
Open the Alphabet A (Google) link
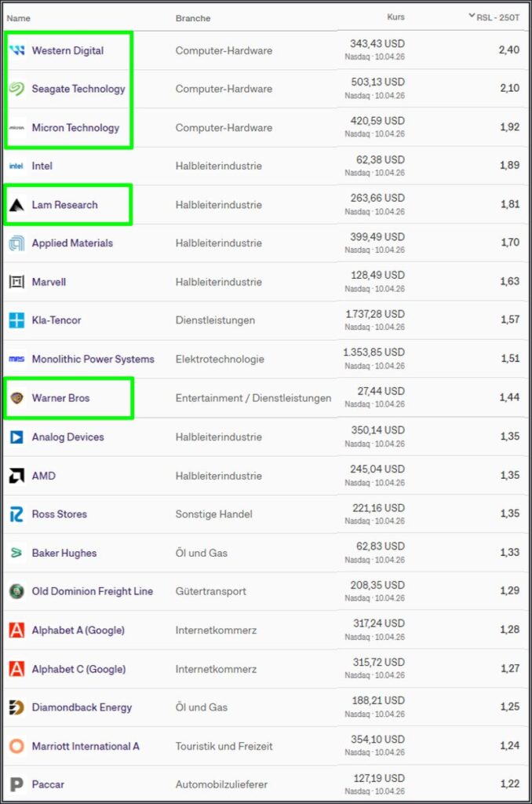pos(78,630)
